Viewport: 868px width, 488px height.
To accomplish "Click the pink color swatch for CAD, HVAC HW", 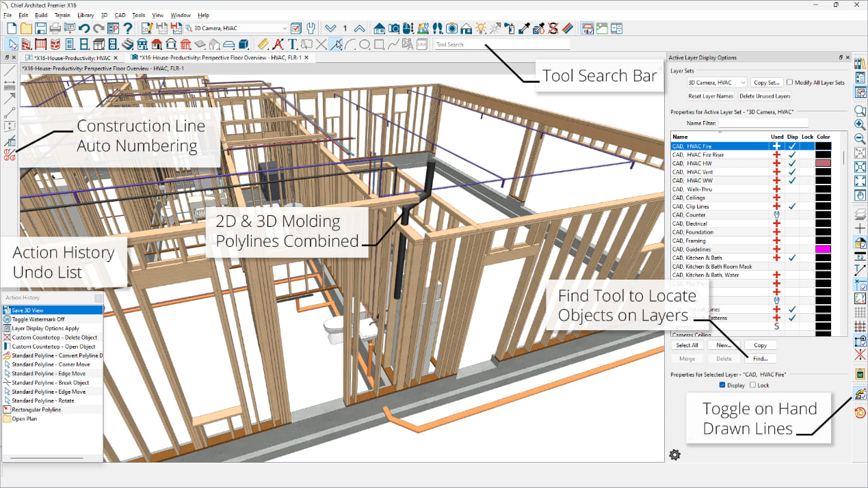I will (824, 163).
